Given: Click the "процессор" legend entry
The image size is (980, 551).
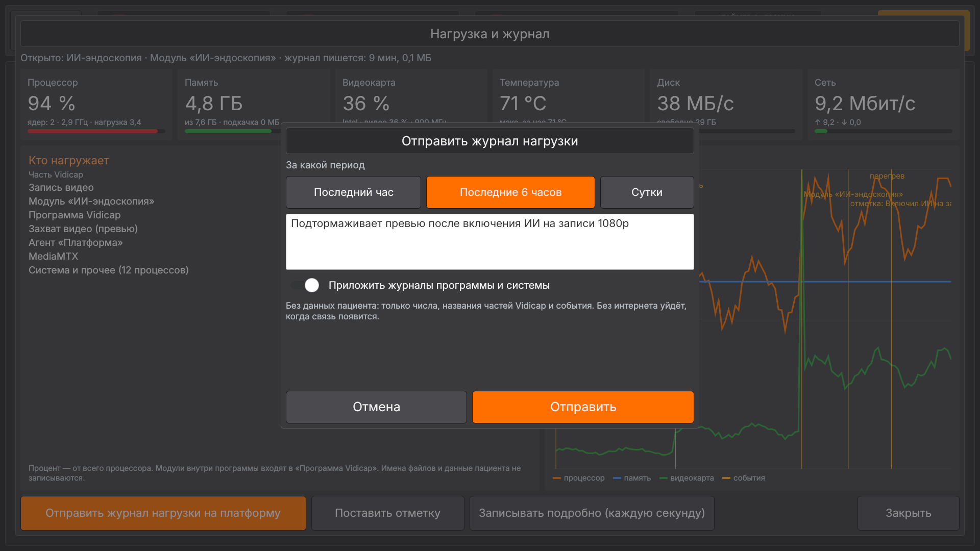Looking at the screenshot, I should (x=579, y=478).
